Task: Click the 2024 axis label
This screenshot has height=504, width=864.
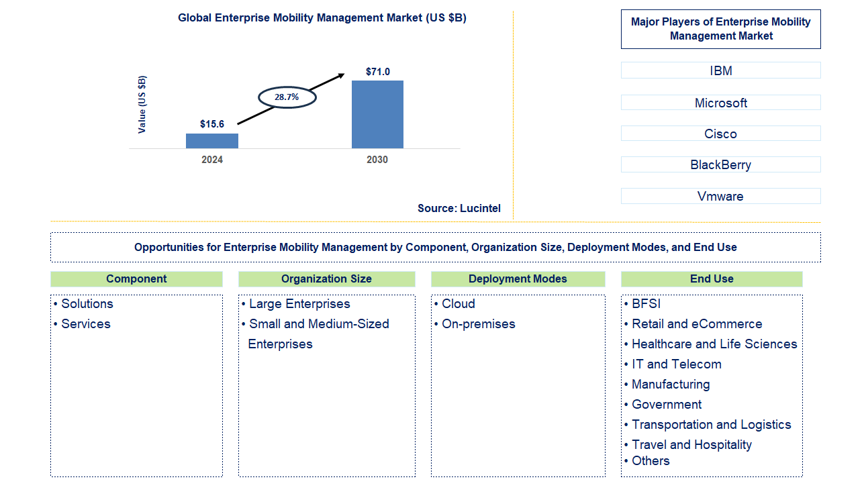Action: (212, 160)
